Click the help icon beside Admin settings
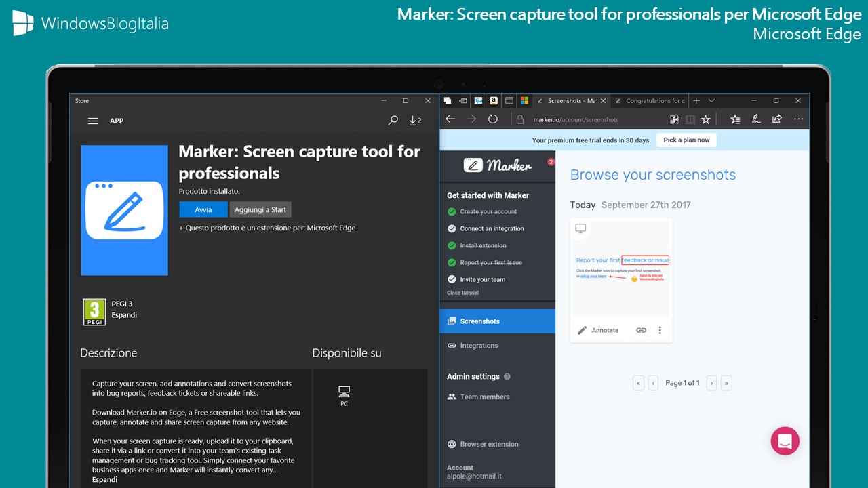 tap(507, 377)
